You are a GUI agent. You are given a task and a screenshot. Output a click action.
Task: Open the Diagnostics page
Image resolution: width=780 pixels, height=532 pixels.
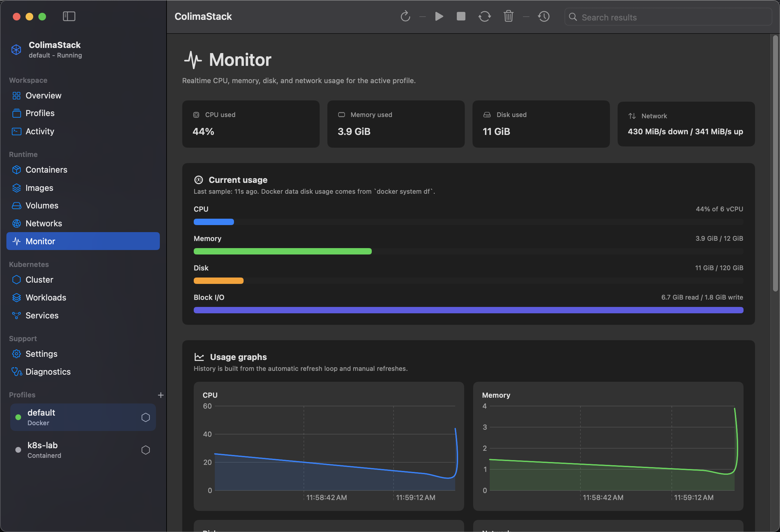point(83,372)
